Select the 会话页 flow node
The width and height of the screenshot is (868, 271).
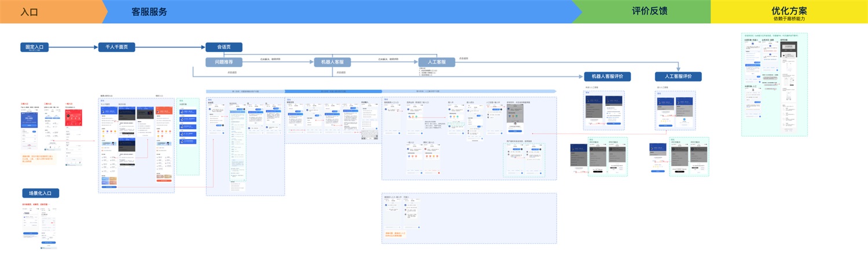click(224, 47)
